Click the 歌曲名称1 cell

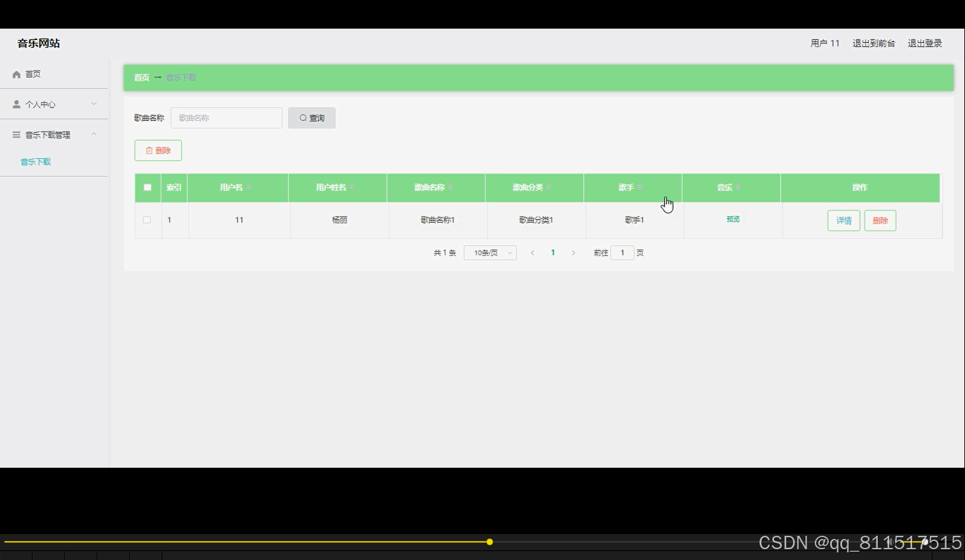[x=438, y=220]
